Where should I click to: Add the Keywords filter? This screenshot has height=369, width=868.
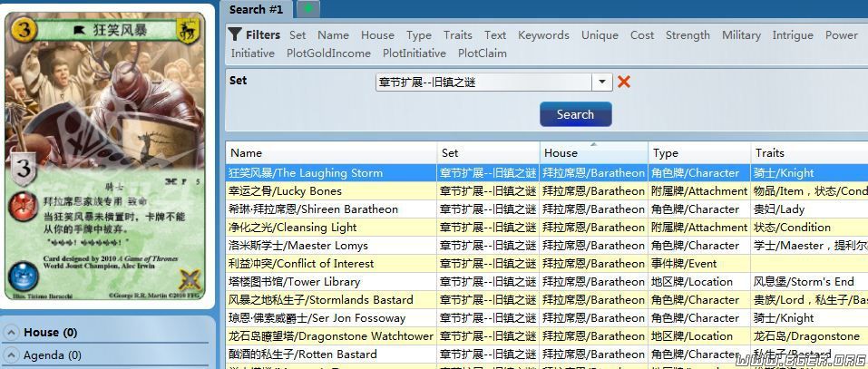543,34
